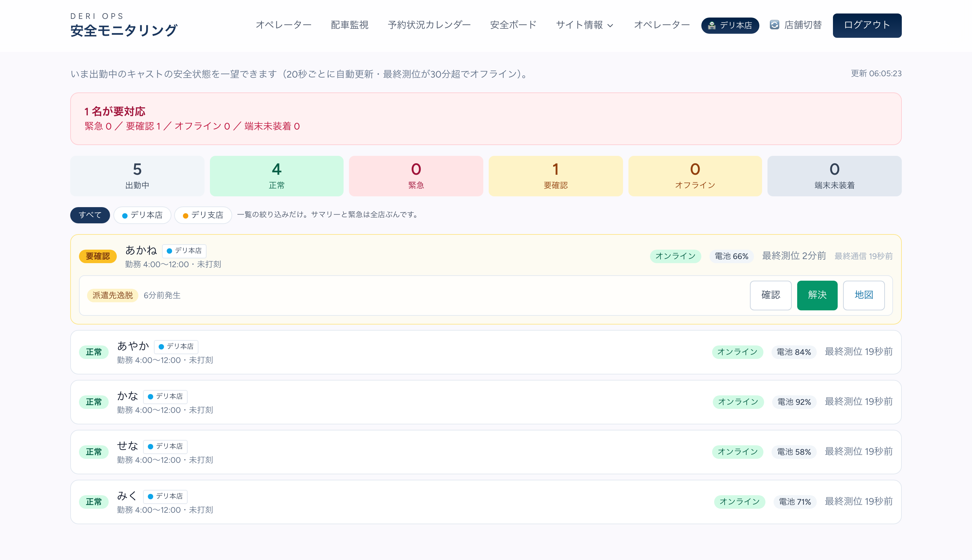Click 最終測位 2分前 text
Viewport: 972px width, 560px height.
coord(794,256)
